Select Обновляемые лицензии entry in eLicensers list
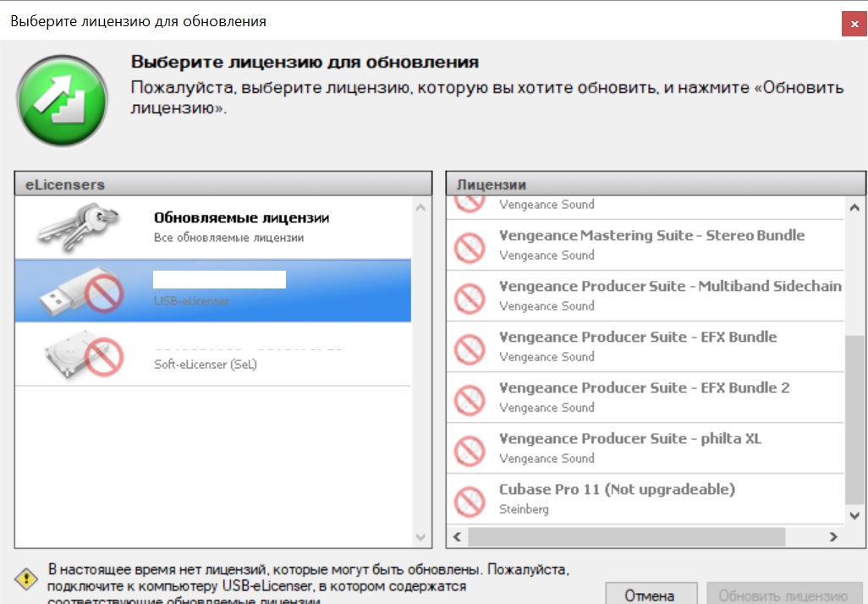Viewport: 868px width, 604px height. [213, 228]
